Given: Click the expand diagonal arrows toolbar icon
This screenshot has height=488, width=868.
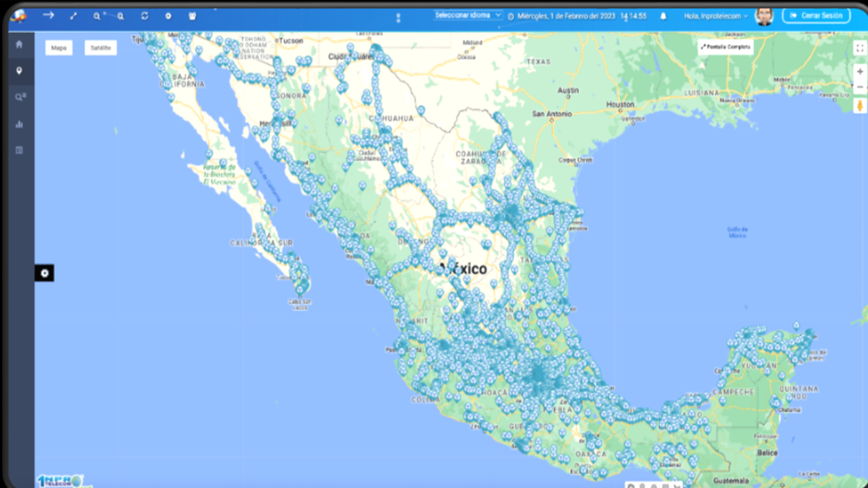Looking at the screenshot, I should pyautogui.click(x=74, y=16).
